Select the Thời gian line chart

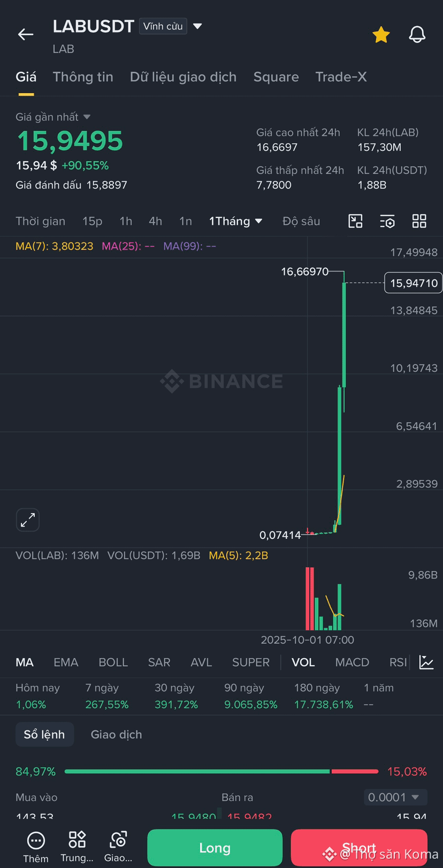[40, 221]
